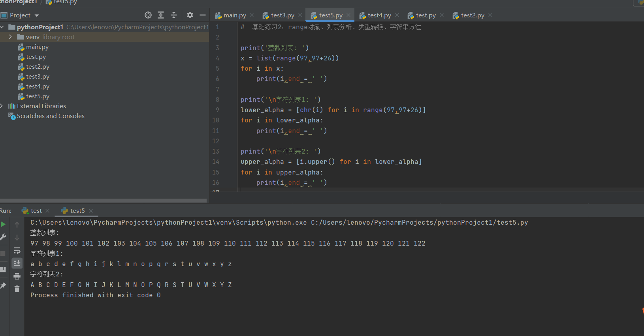Place cursor on upper_alpha assignment line
Viewport: 644px width, 336px height.
tap(331, 161)
